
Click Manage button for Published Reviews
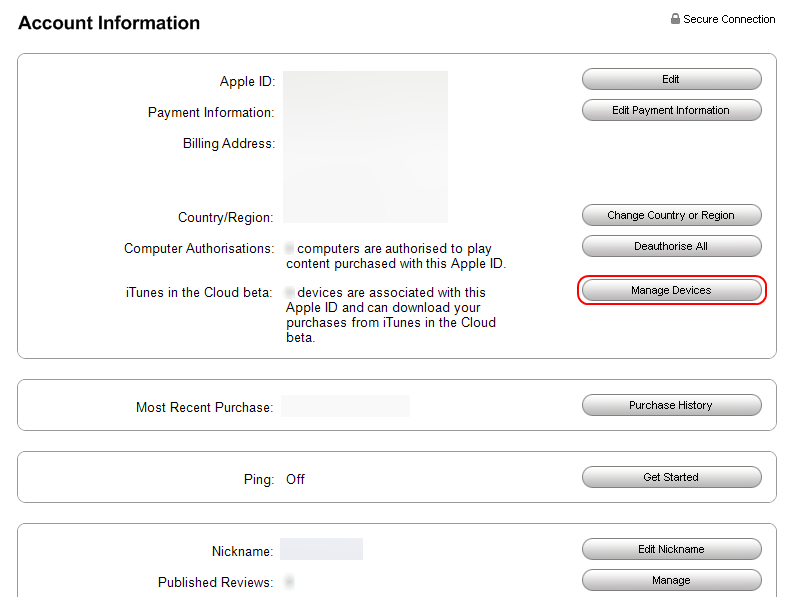click(x=671, y=580)
